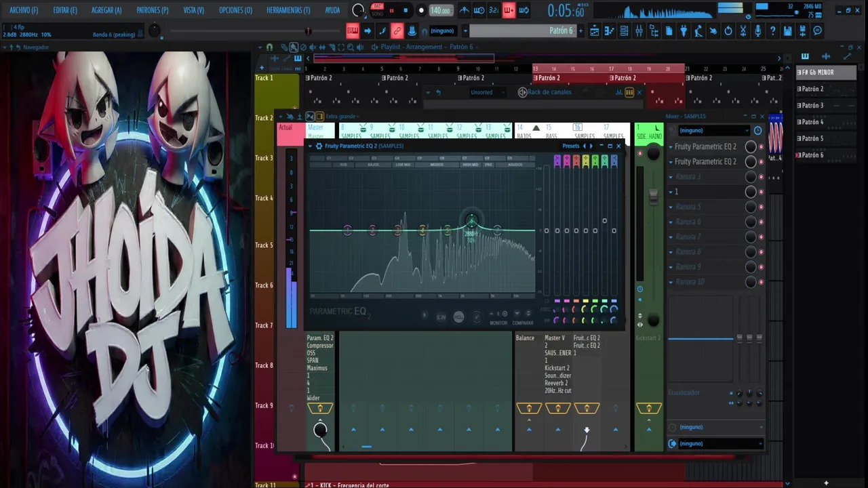The width and height of the screenshot is (868, 488).
Task: Expand the Ranura 3 slot arrow
Action: point(671,177)
